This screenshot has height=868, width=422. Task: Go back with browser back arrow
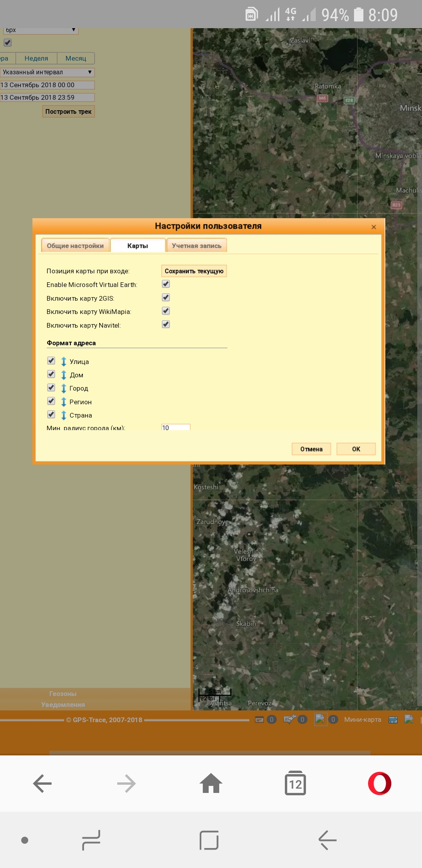[x=42, y=784]
